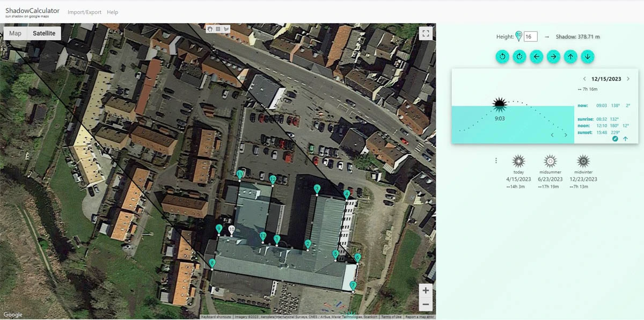The height and width of the screenshot is (320, 644).
Task: Switch to Satellite view type
Action: click(x=44, y=33)
